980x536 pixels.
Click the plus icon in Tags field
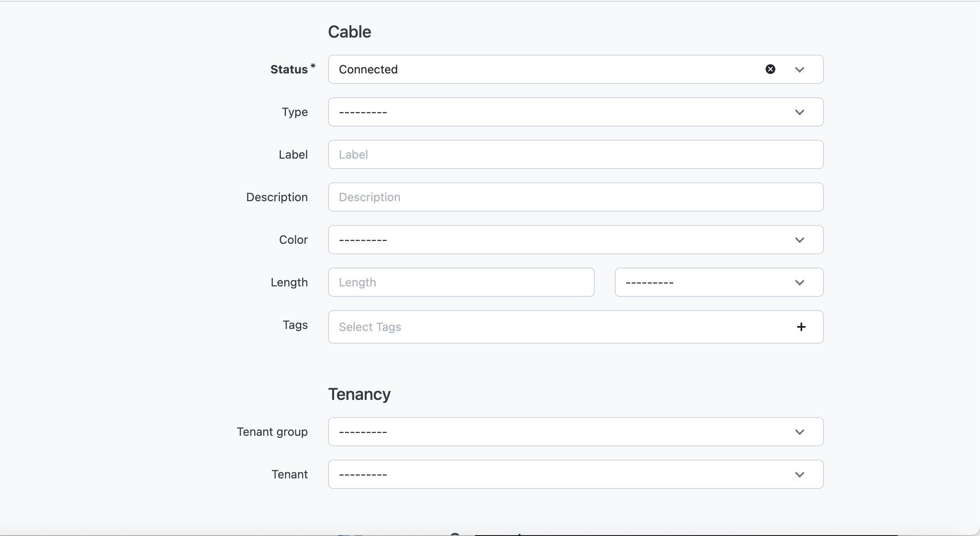pos(801,327)
